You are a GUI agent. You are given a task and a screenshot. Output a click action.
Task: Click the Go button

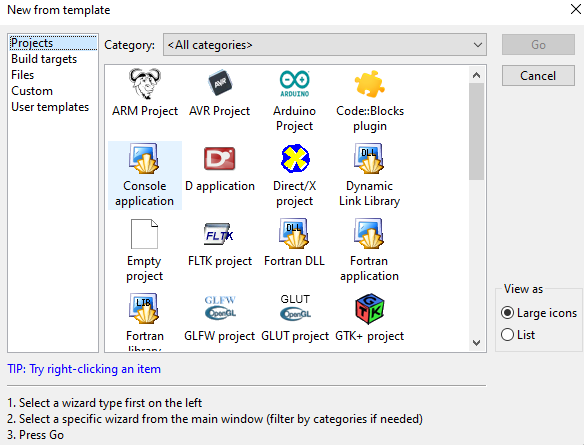click(x=538, y=45)
